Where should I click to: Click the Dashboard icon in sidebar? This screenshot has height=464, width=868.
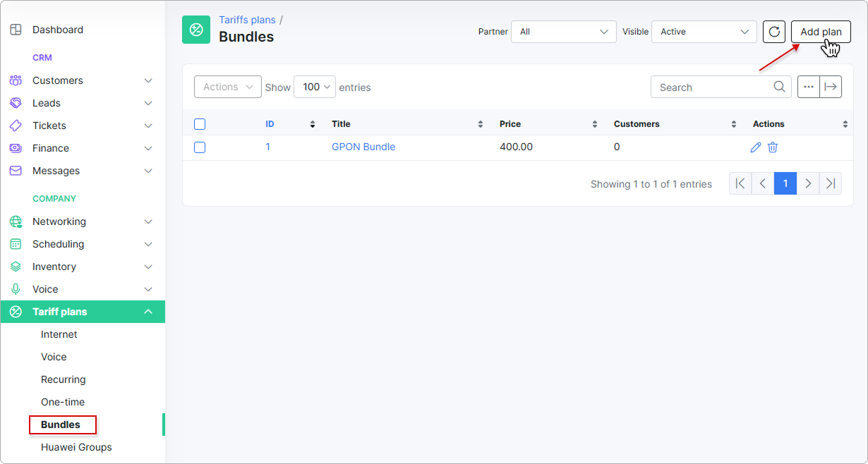(16, 30)
